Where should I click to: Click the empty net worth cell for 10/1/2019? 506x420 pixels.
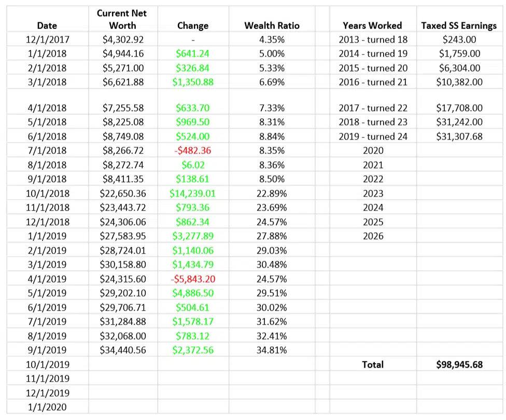click(x=123, y=365)
